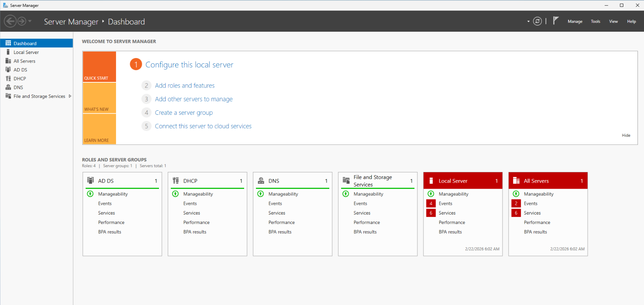Click Performance in the All Servers tile
This screenshot has width=644, height=305.
pyautogui.click(x=537, y=222)
